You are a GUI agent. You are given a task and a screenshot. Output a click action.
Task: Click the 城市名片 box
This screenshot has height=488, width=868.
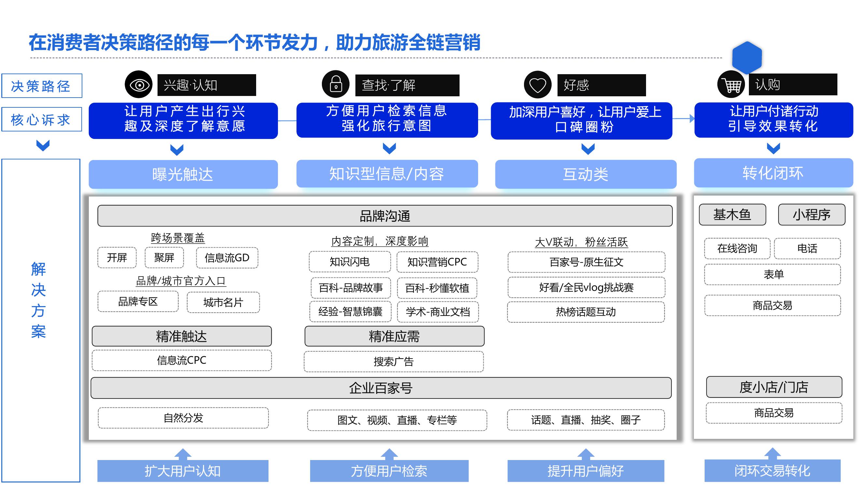[223, 302]
